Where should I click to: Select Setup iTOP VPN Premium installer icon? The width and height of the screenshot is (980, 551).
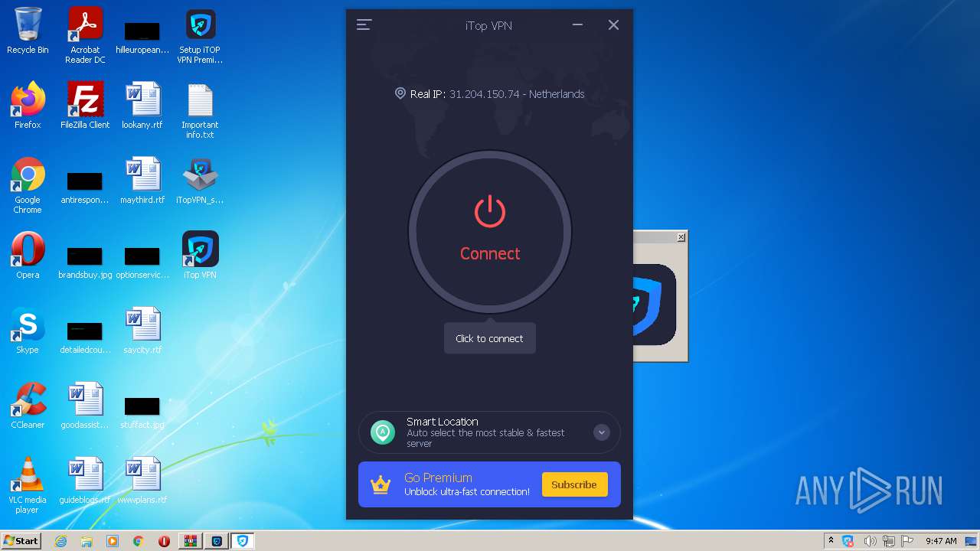tap(200, 37)
